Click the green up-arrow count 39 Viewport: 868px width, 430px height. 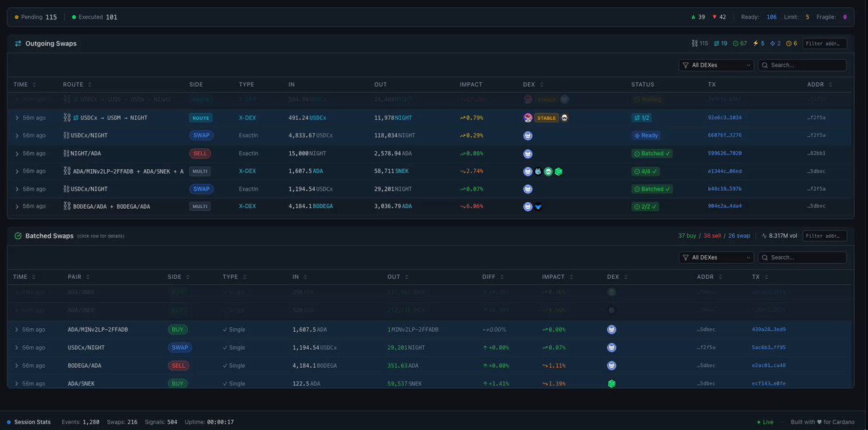coord(699,17)
